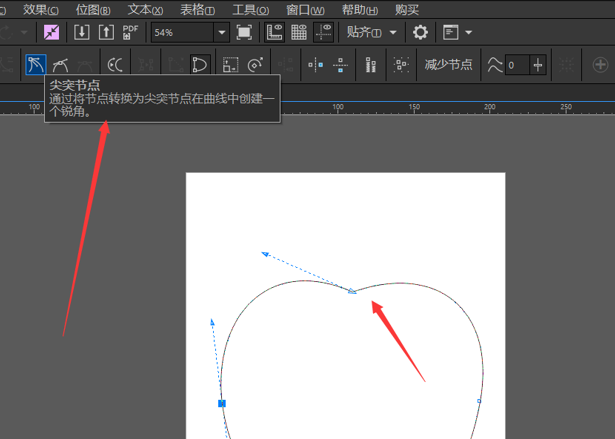The image size is (615, 439).
Task: Open the 工具 menu
Action: pos(251,10)
